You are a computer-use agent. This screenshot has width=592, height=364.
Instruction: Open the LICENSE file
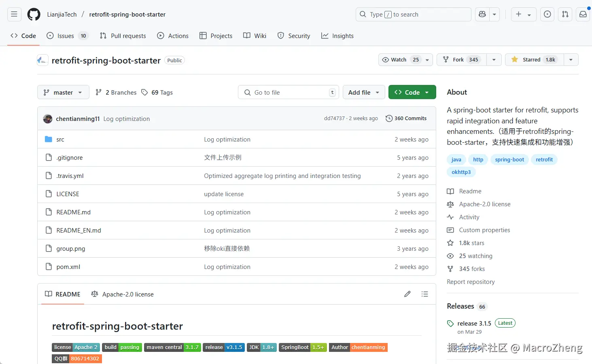click(x=68, y=194)
